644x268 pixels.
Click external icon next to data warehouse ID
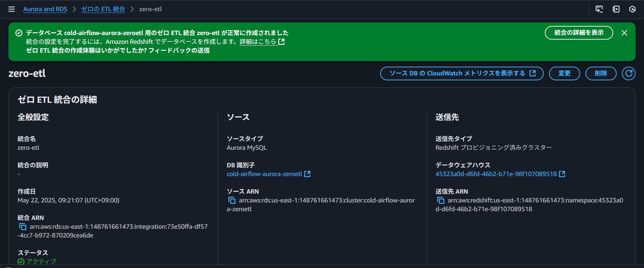coord(562,174)
